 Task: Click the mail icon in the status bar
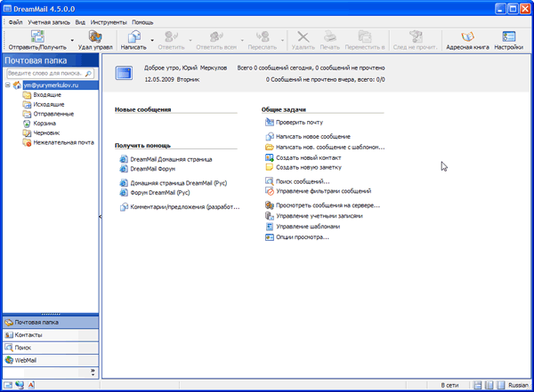point(8,385)
